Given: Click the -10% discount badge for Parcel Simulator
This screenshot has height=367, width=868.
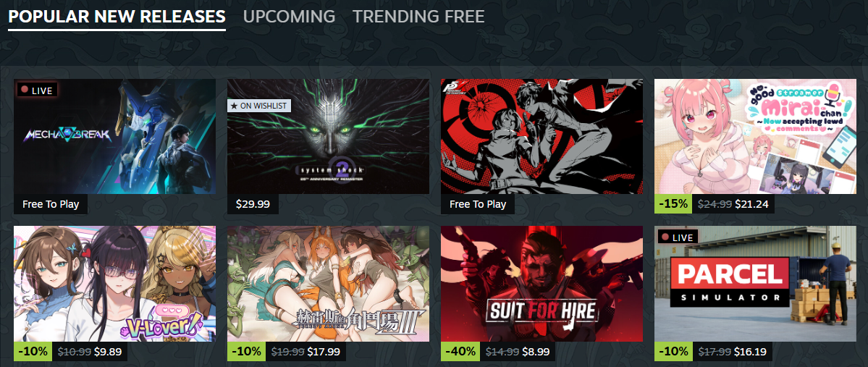Looking at the screenshot, I should click(671, 351).
